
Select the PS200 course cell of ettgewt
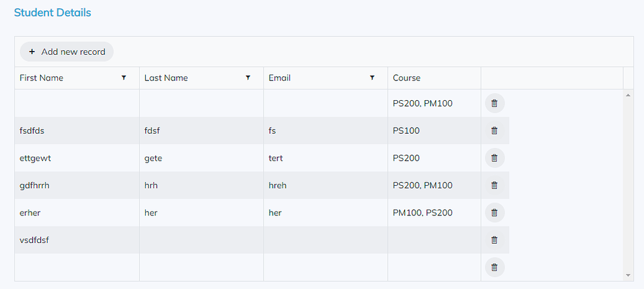[434, 158]
